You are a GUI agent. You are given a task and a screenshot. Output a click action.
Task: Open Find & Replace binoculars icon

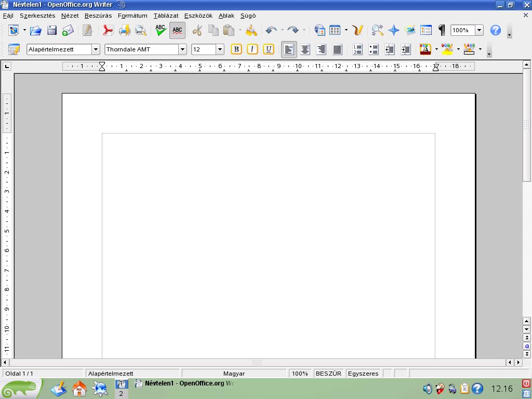point(377,30)
